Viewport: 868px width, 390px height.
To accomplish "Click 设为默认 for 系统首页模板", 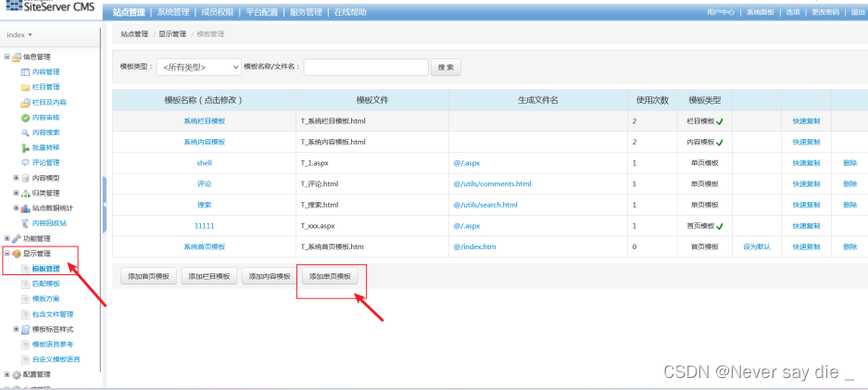I will pyautogui.click(x=757, y=246).
